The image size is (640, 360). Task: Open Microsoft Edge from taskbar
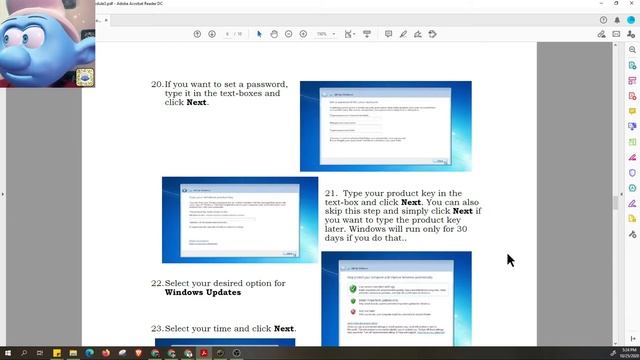coord(89,353)
